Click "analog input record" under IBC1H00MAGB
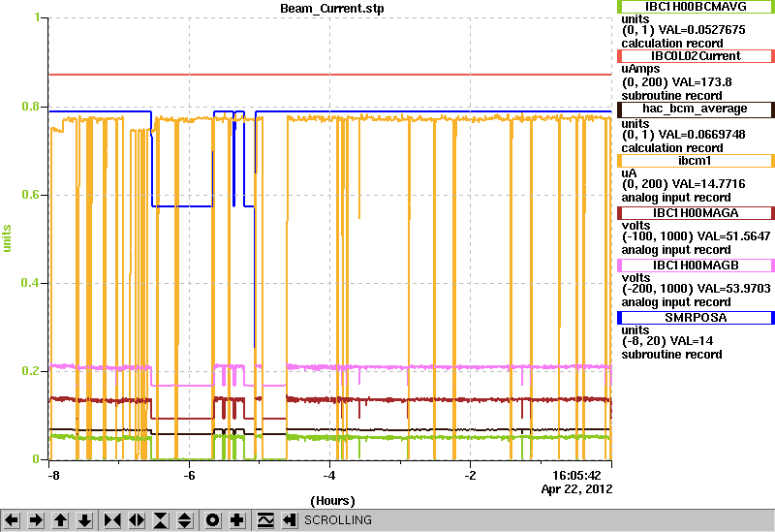Image resolution: width=775 pixels, height=532 pixels. click(x=675, y=302)
